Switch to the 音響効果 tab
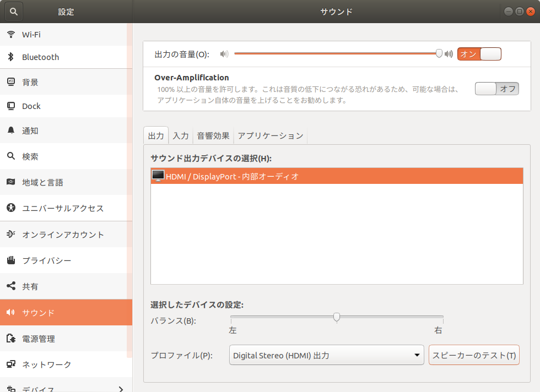The width and height of the screenshot is (540, 392). click(213, 135)
